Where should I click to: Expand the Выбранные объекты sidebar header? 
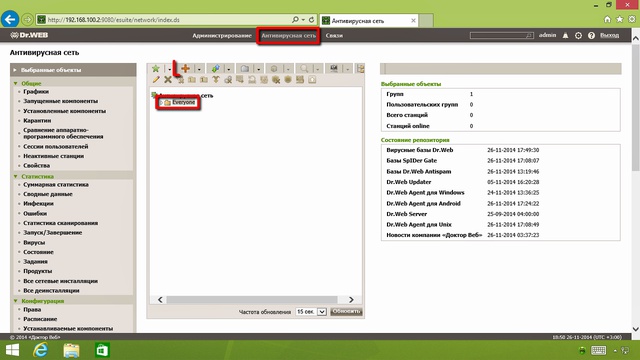click(73, 70)
